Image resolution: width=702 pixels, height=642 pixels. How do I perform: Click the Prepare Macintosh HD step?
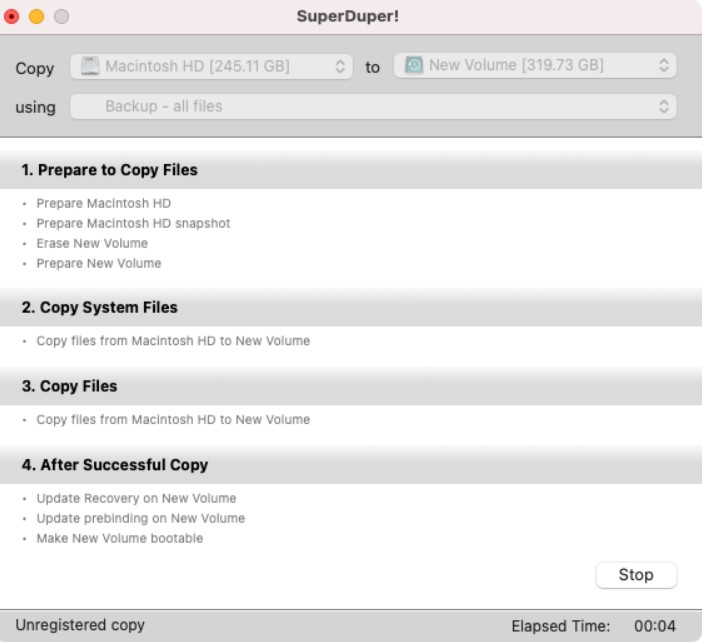[103, 203]
